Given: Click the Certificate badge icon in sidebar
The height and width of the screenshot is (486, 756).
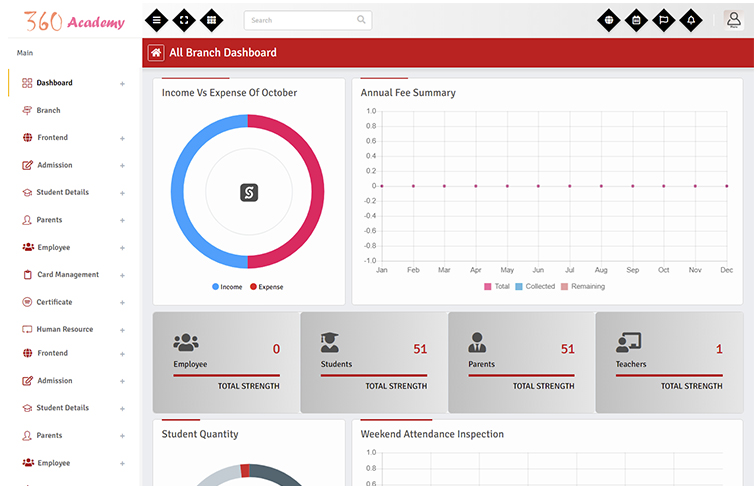Looking at the screenshot, I should [x=27, y=302].
